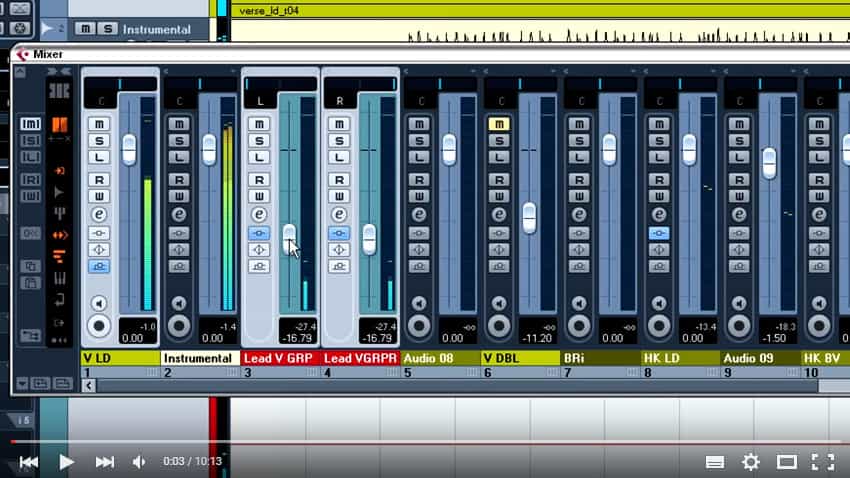The height and width of the screenshot is (478, 850).
Task: Open mixer view presets dropdown arrow
Action: click(22, 384)
